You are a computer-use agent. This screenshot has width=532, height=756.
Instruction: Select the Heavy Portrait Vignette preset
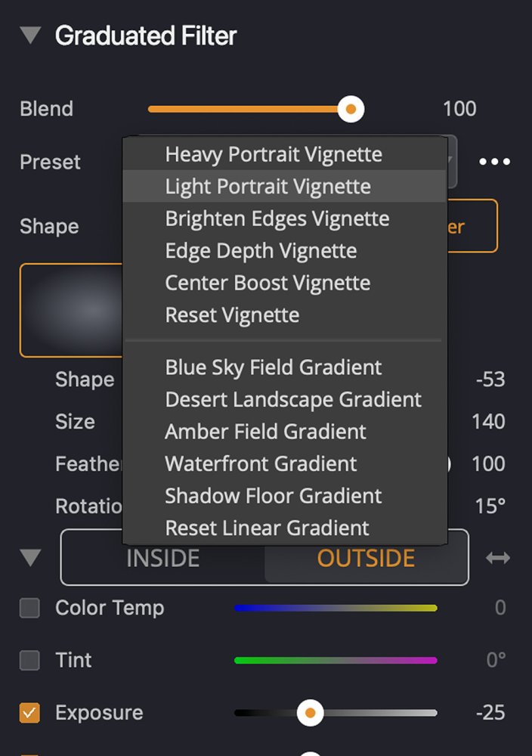point(274,154)
